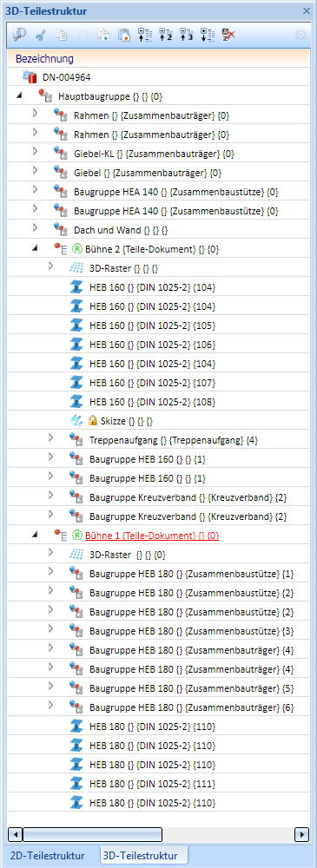Image resolution: width=317 pixels, height=868 pixels.
Task: Click the Bezeichnung column header
Action: coord(158,58)
